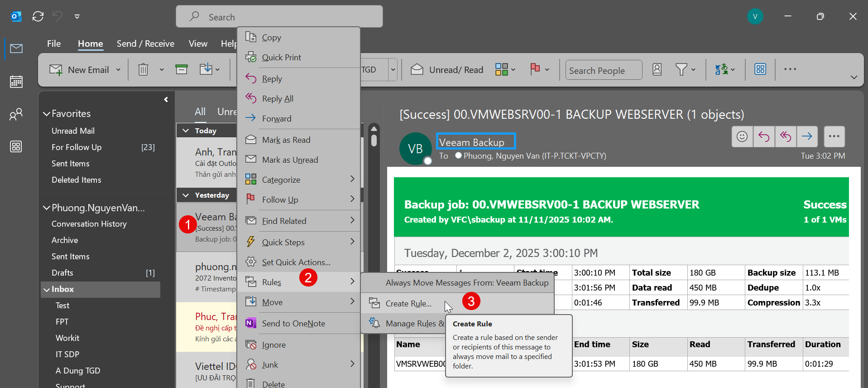Viewport: 868px width, 388px height.
Task: Collapse the Favorites folder section
Action: coord(46,114)
